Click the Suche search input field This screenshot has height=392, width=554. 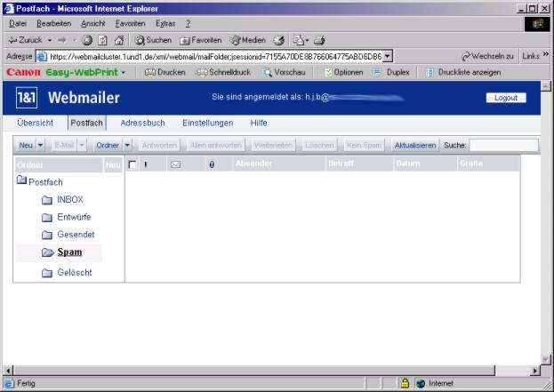click(x=503, y=145)
